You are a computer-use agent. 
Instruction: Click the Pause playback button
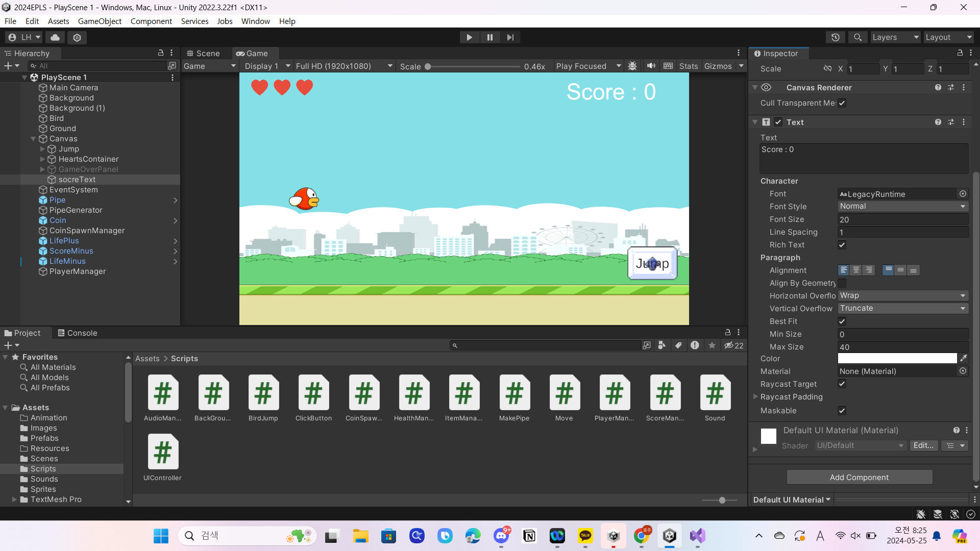(489, 37)
